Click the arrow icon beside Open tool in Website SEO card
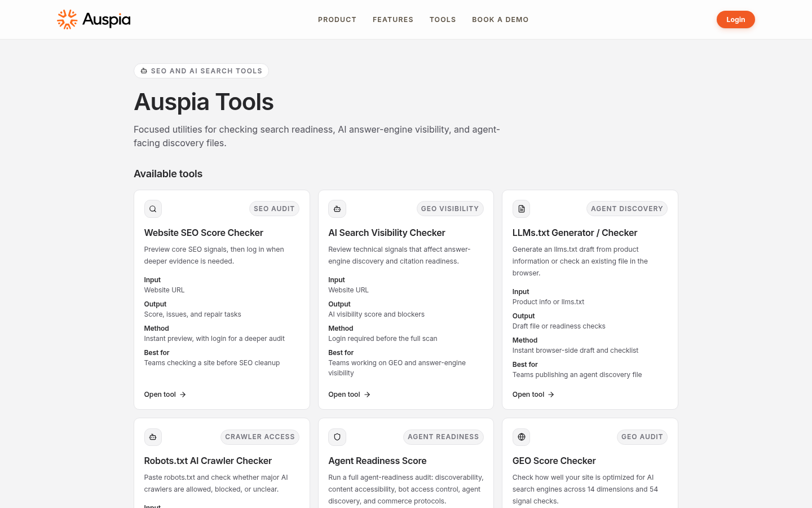Screen dimensions: 812x508 click(183, 395)
